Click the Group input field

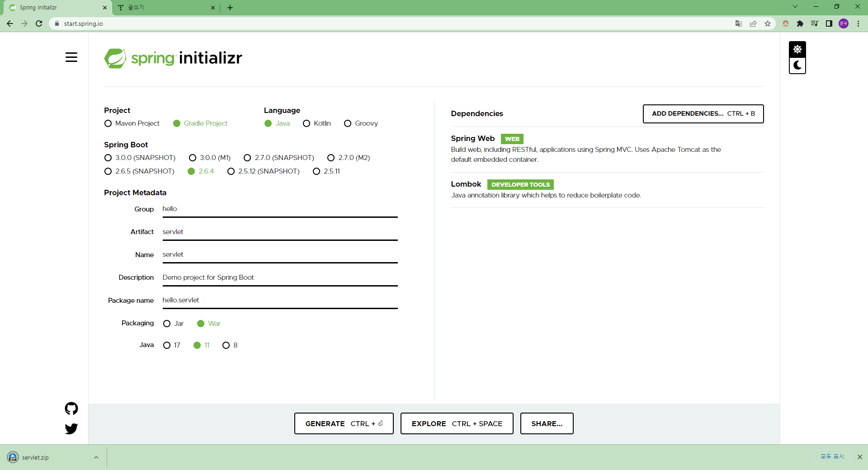(x=280, y=209)
